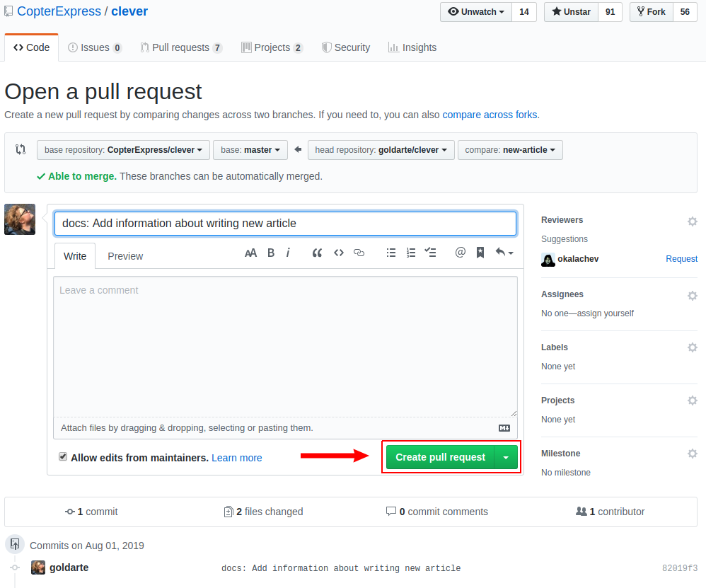Insert a task list using the checklist icon
Viewport: 706px width, 588px height.
click(431, 252)
